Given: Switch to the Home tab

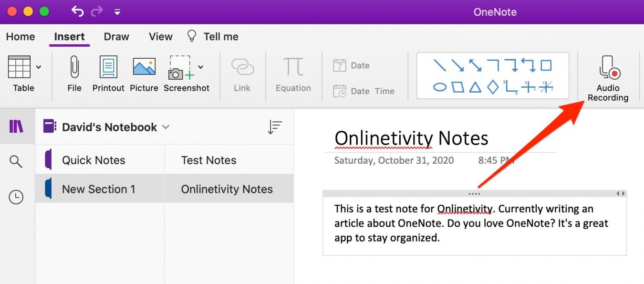Looking at the screenshot, I should pyautogui.click(x=21, y=37).
